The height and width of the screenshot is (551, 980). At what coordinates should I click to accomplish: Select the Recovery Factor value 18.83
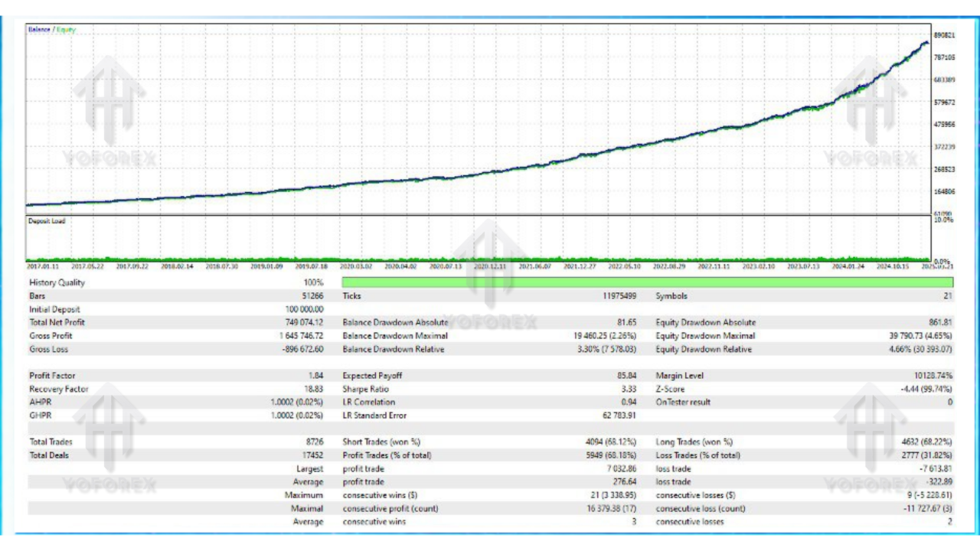(x=312, y=389)
